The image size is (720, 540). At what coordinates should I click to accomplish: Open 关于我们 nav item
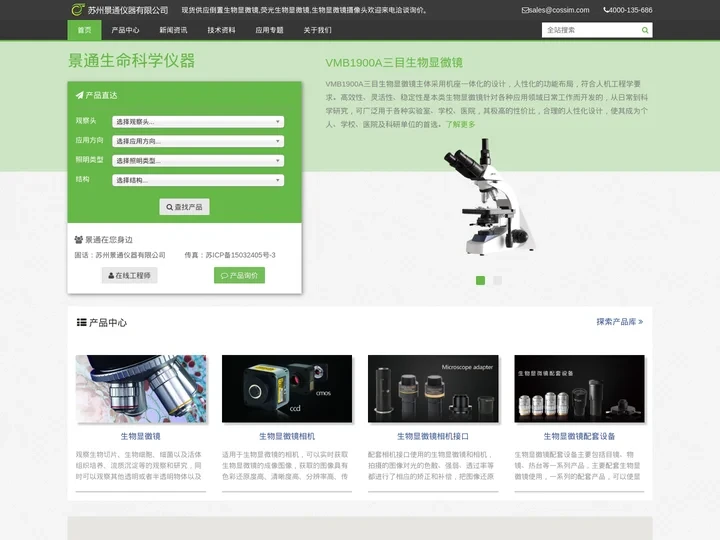317,30
